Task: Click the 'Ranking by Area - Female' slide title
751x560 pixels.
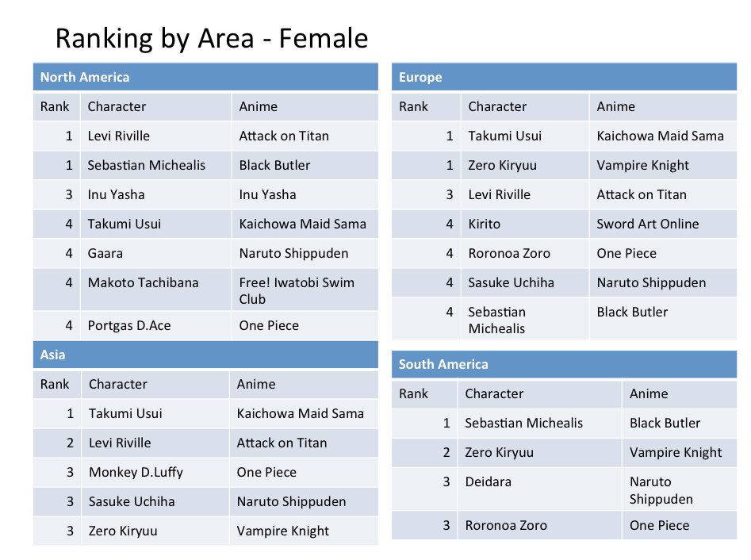Action: click(x=211, y=38)
